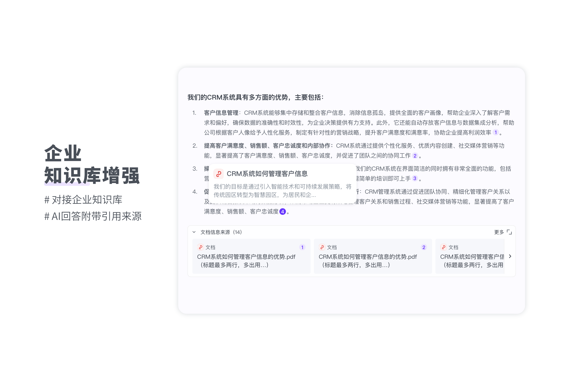Click citation badge 2 in the answer text
Viewport: 588px width, 368px height.
click(415, 156)
